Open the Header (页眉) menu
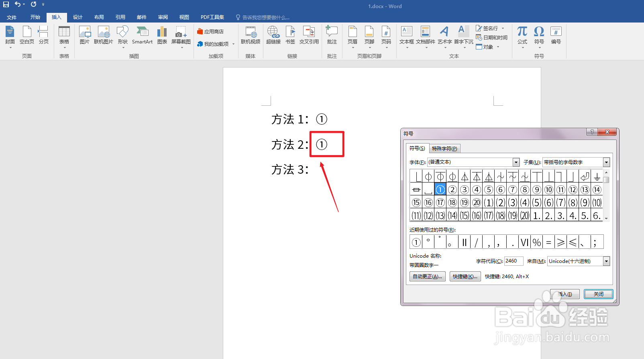Viewport: 644px width, 359px height. (x=353, y=37)
